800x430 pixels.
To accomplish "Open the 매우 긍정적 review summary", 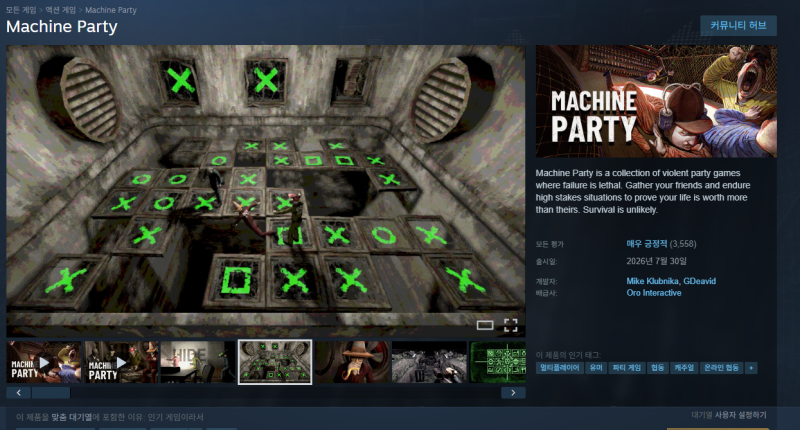I will click(646, 244).
